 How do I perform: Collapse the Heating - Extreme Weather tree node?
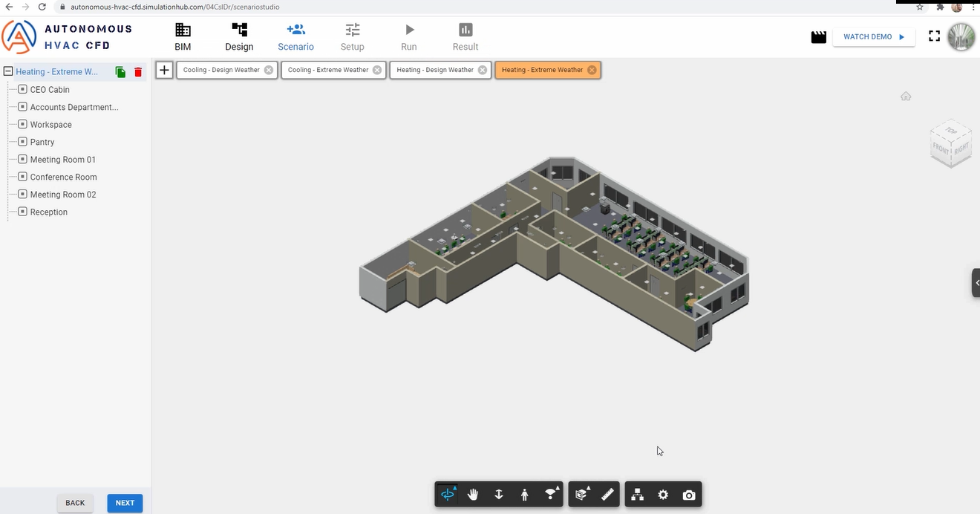click(8, 72)
